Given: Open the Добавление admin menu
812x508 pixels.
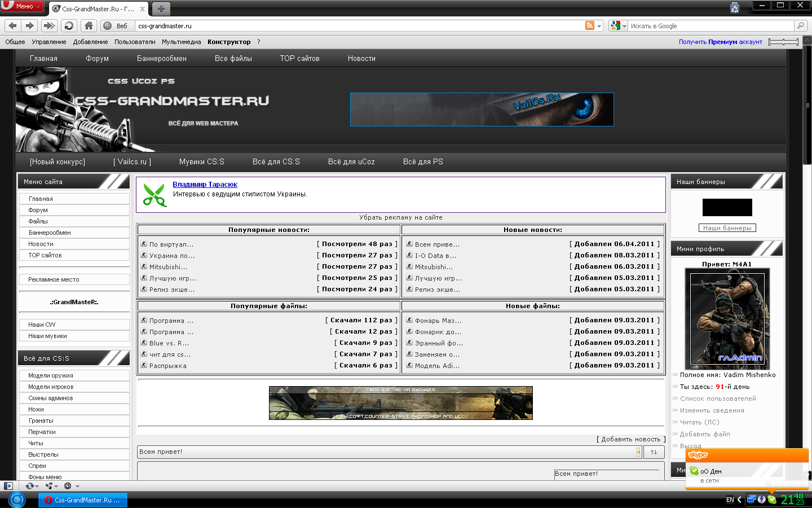Looking at the screenshot, I should pyautogui.click(x=90, y=42).
